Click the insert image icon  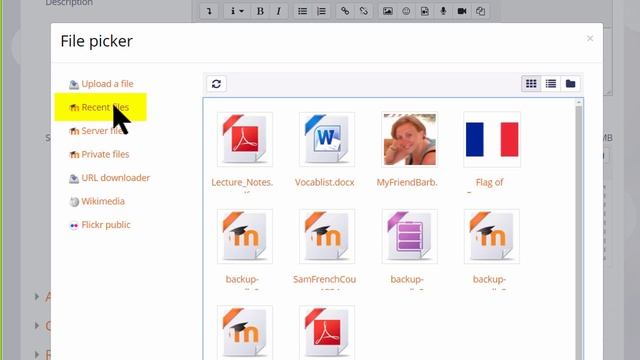387,11
